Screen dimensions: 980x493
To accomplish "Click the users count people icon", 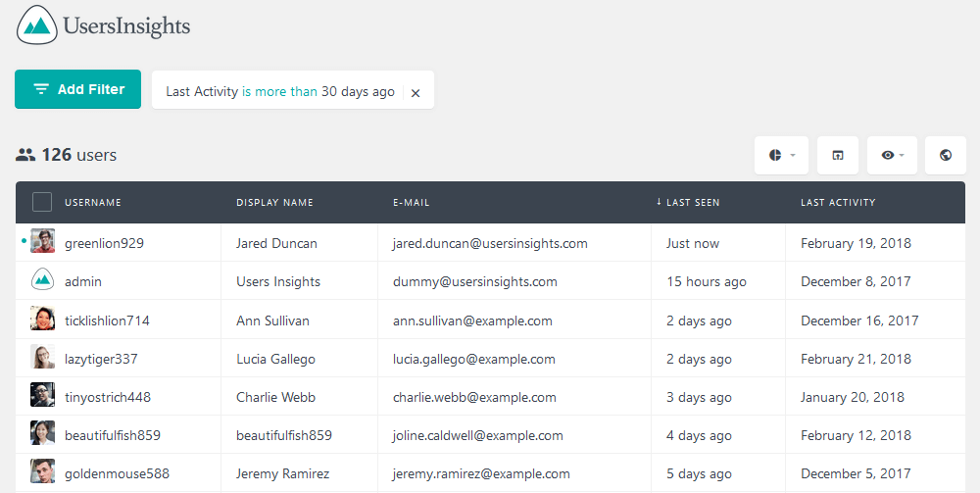I will (25, 155).
